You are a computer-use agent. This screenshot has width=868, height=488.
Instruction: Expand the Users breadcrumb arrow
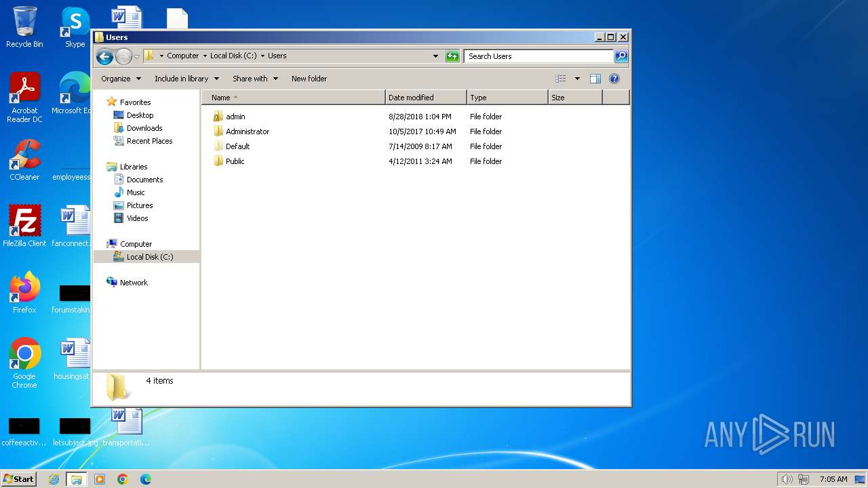pyautogui.click(x=262, y=56)
